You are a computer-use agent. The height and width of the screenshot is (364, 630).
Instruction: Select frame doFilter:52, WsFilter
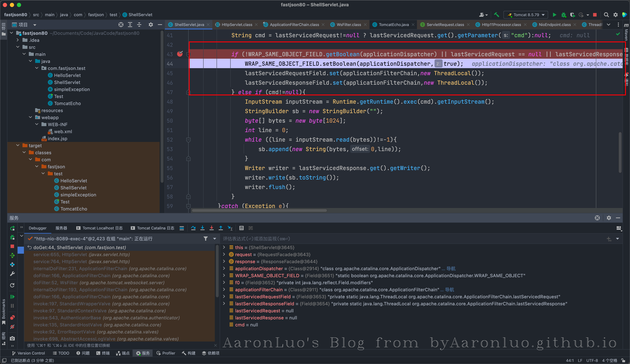tap(99, 282)
